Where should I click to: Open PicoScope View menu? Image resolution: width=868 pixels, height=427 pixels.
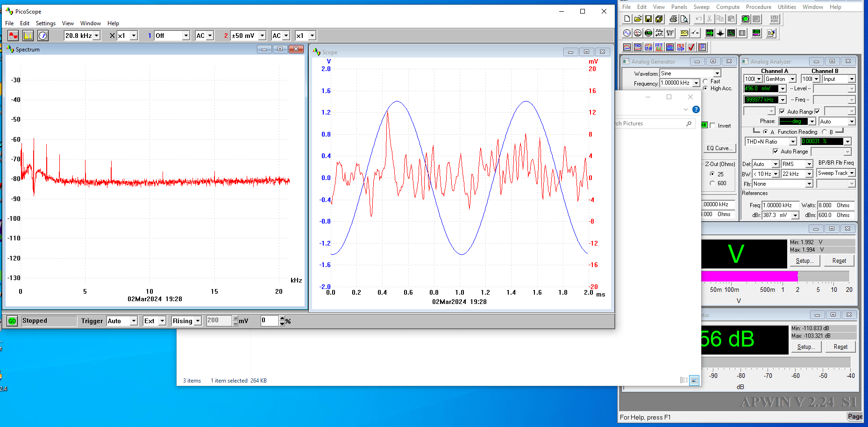tap(68, 23)
